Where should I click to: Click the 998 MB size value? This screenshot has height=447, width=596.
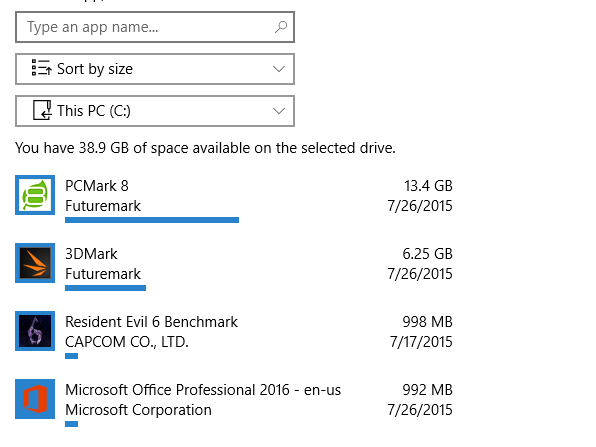428,322
